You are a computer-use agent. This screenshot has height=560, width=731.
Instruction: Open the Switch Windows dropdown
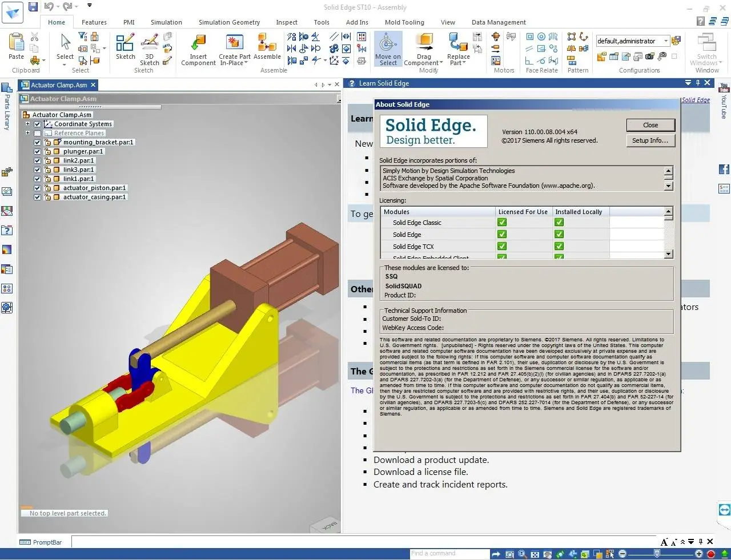point(721,63)
